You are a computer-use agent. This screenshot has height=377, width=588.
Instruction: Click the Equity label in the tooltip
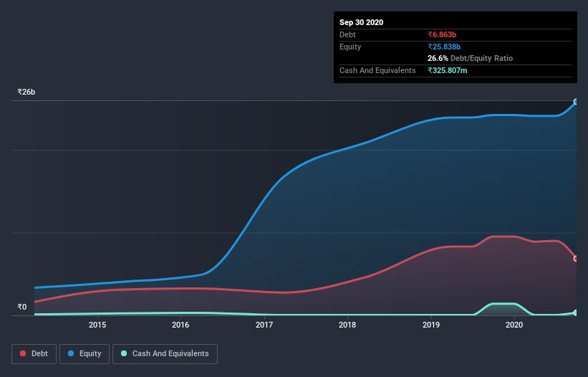pos(350,47)
